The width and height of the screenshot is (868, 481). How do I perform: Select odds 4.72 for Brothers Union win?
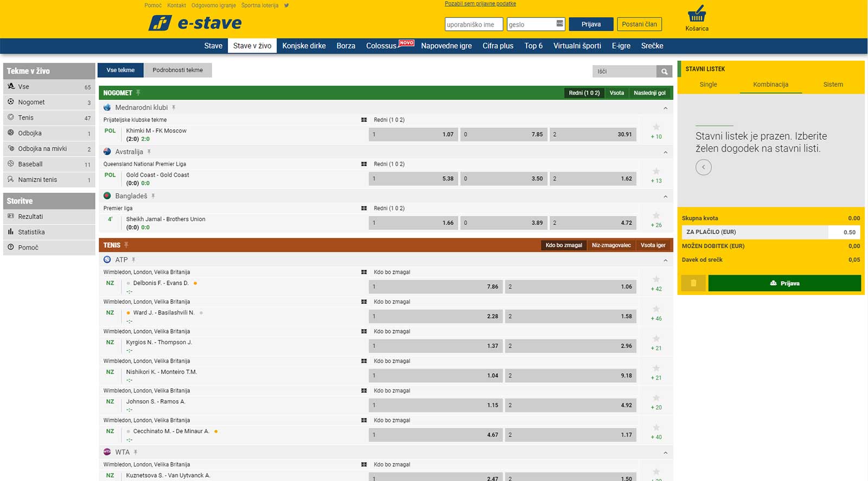(593, 223)
